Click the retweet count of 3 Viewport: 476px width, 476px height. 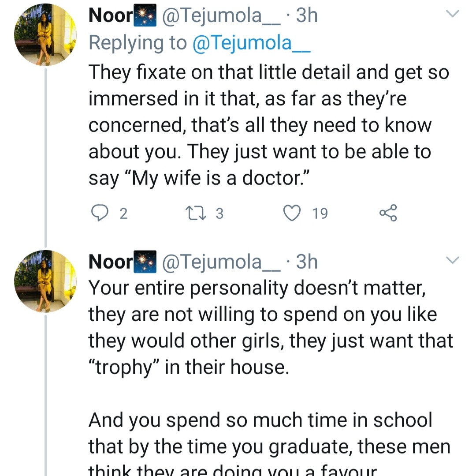pos(219,214)
